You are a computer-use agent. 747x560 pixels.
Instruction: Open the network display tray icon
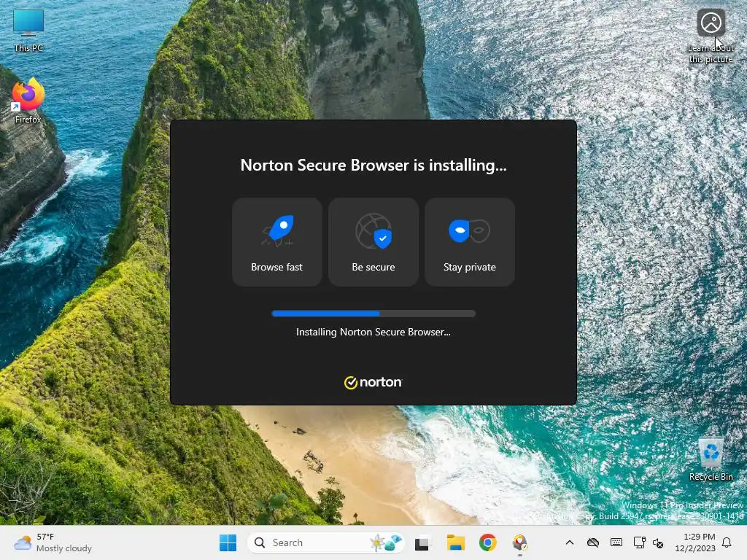point(639,542)
